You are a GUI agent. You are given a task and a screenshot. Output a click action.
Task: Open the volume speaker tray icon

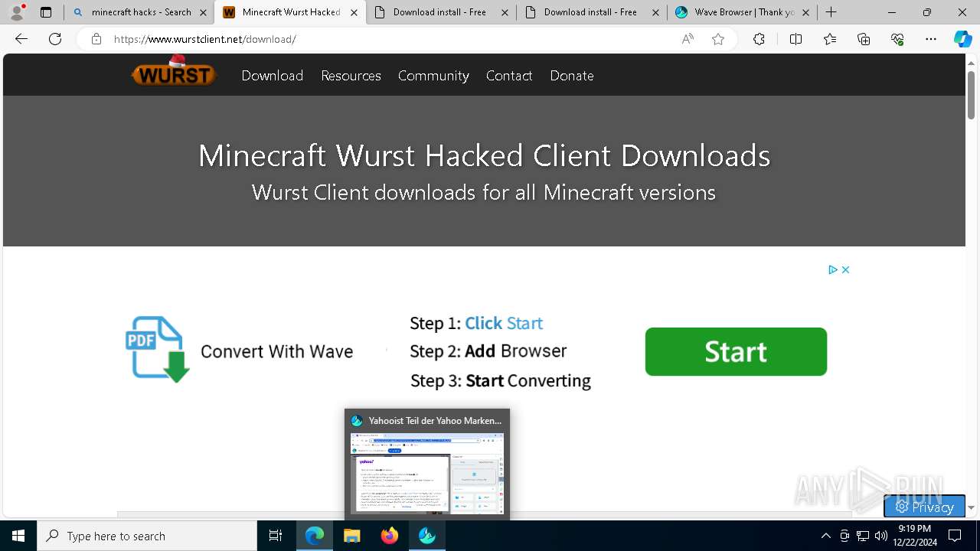pyautogui.click(x=881, y=536)
